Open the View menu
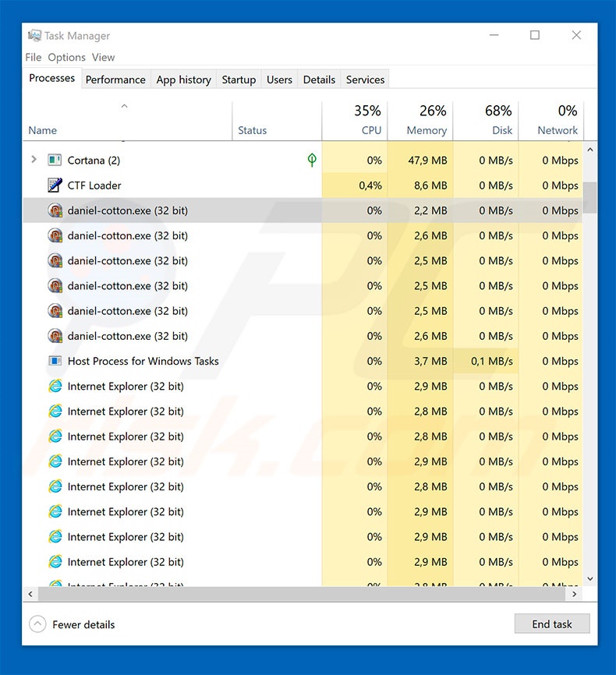 coord(103,57)
